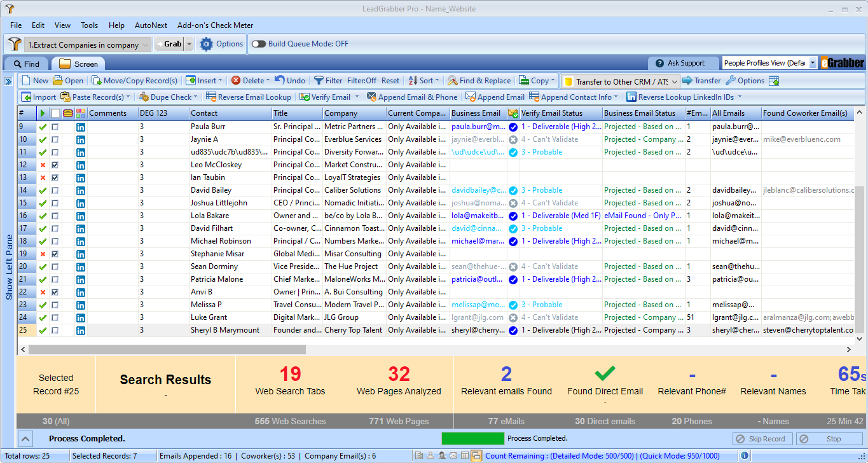The image size is (868, 463).
Task: Click the database column header icon
Action: point(68,113)
